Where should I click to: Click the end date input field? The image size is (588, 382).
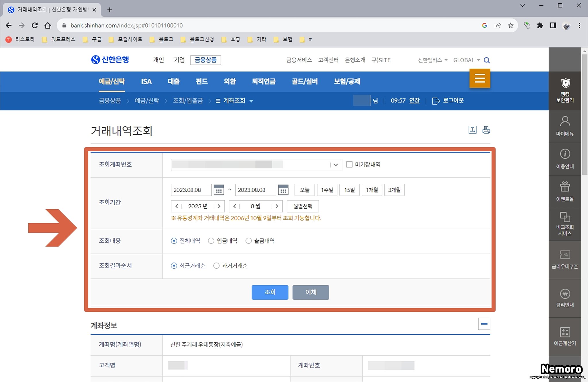255,190
